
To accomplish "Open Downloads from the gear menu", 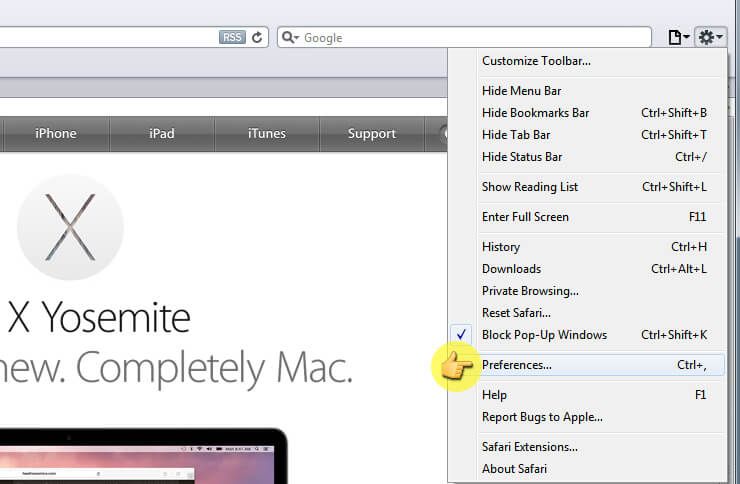I will coord(588,269).
